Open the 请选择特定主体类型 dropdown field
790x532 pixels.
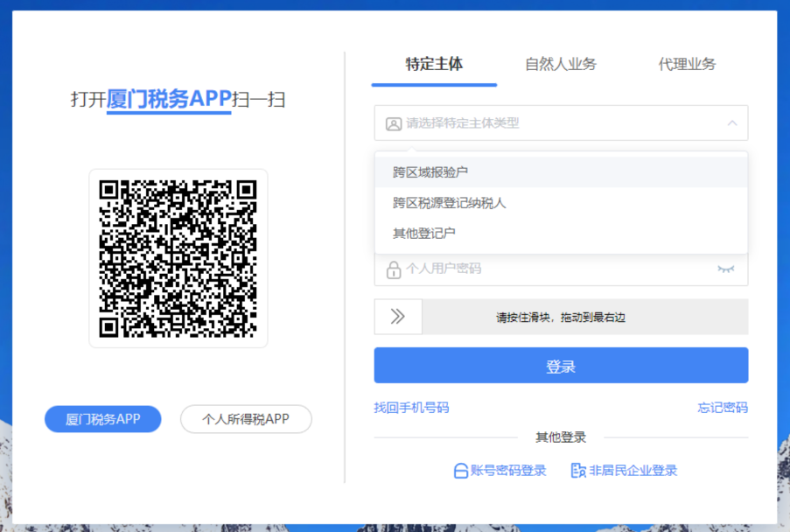pos(561,122)
